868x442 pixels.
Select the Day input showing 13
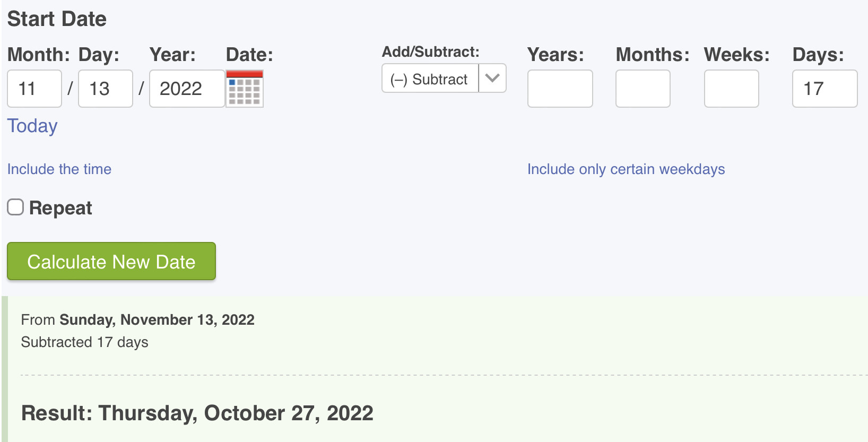105,89
